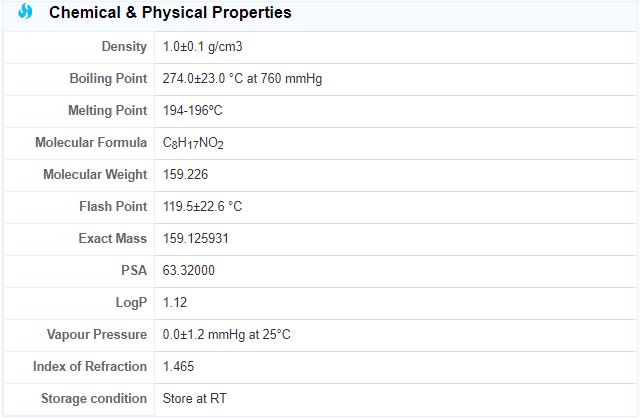Click the Density row label
Viewport: 640px width, 419px height.
coord(124,47)
